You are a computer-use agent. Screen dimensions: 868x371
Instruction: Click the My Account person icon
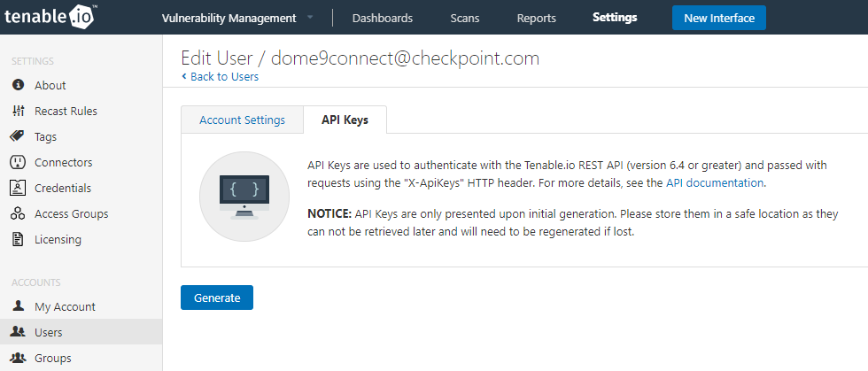click(19, 305)
